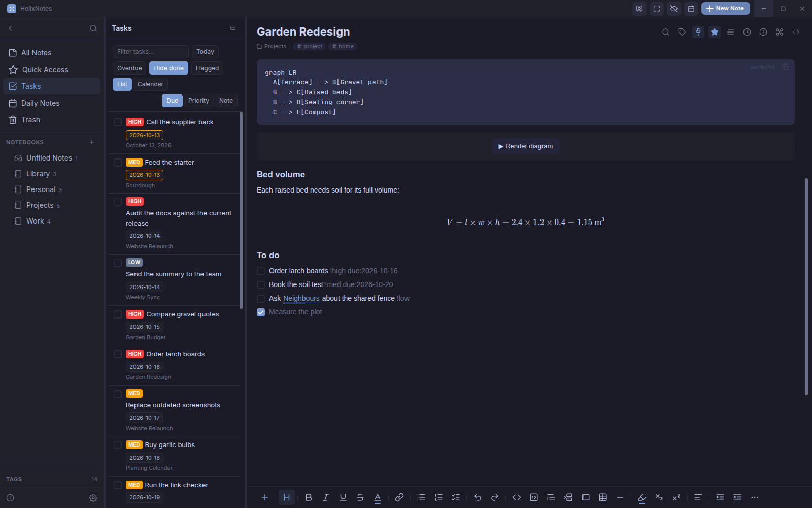Open Daily Notes in sidebar
Image resolution: width=812 pixels, height=508 pixels.
52,103
